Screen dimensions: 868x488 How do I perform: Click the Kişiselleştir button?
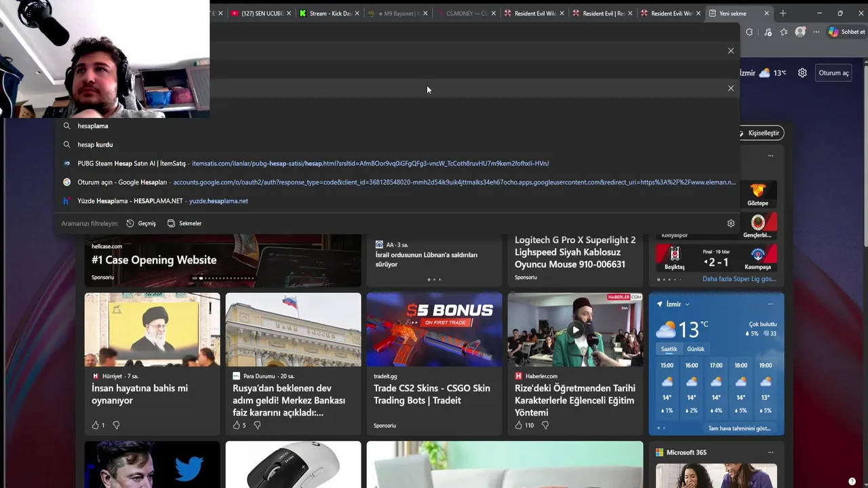[x=762, y=133]
